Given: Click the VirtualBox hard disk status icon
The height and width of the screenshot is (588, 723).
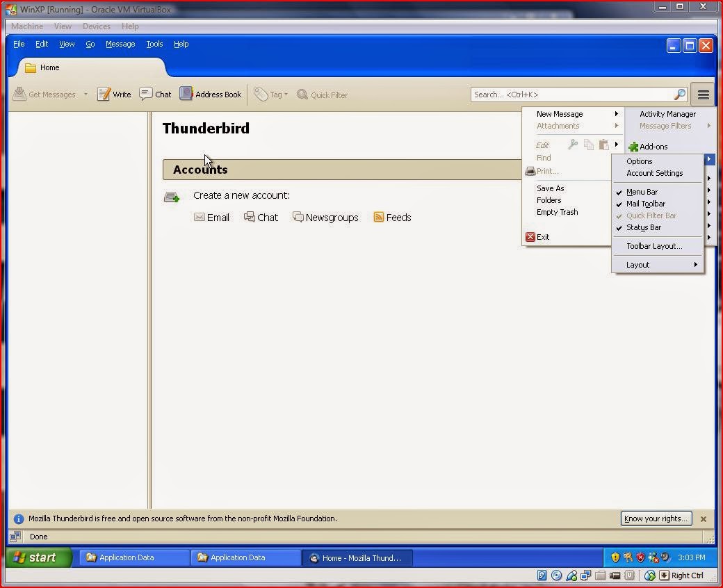Looking at the screenshot, I should point(542,575).
